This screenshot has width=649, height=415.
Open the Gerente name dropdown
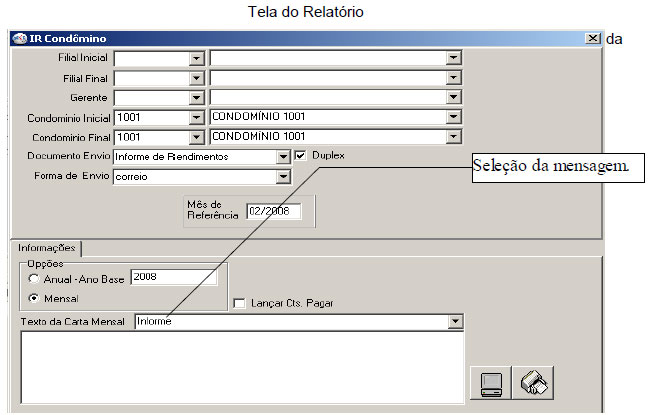pyautogui.click(x=454, y=97)
